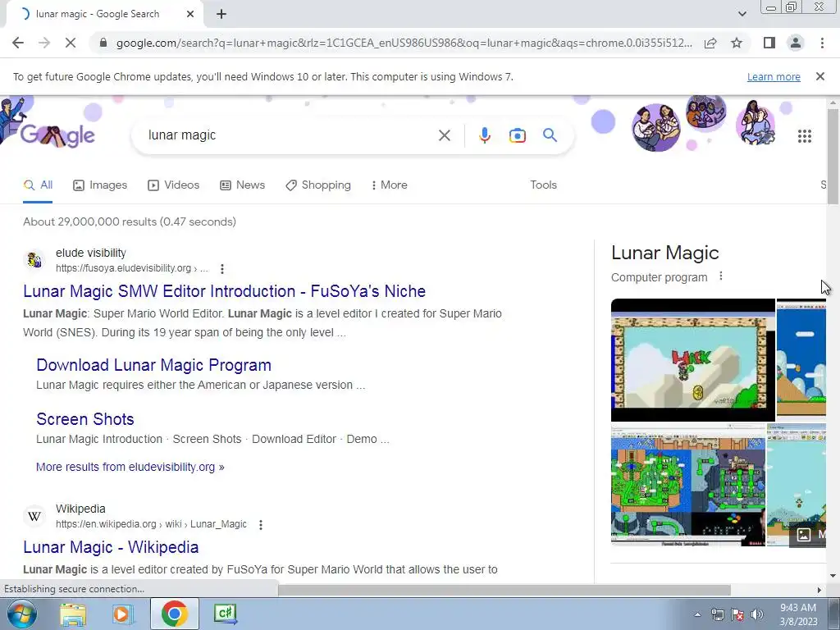The width and height of the screenshot is (840, 630).
Task: Open Windows Start menu
Action: 21,614
